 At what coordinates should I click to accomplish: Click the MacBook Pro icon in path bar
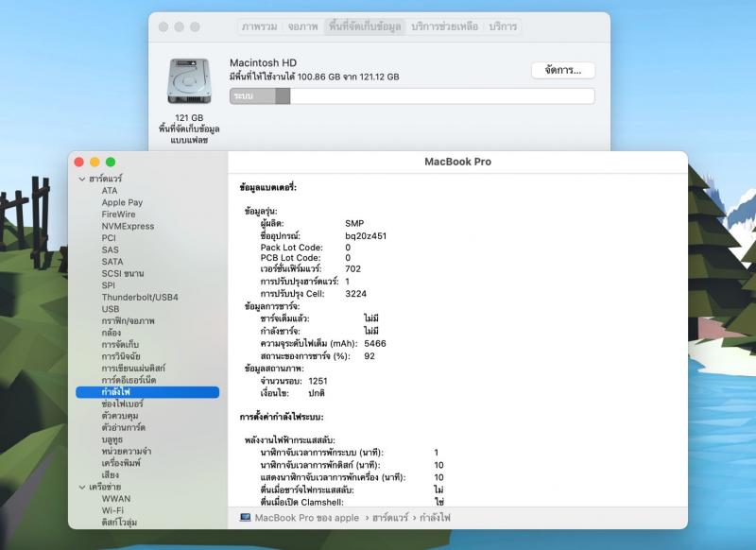pos(246,517)
